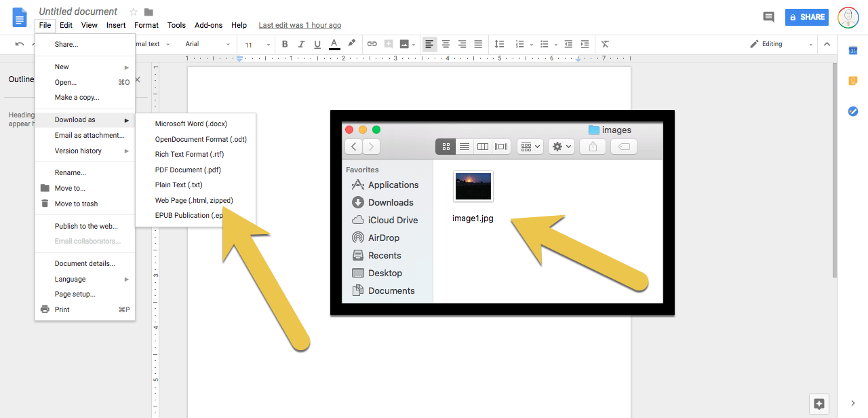Open Calendar in the side panel
The width and height of the screenshot is (868, 418).
coord(853,51)
